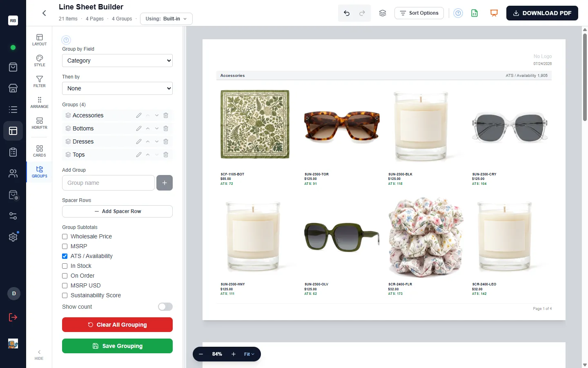
Task: Tick the In Stock subtotal checkbox
Action: tap(65, 266)
